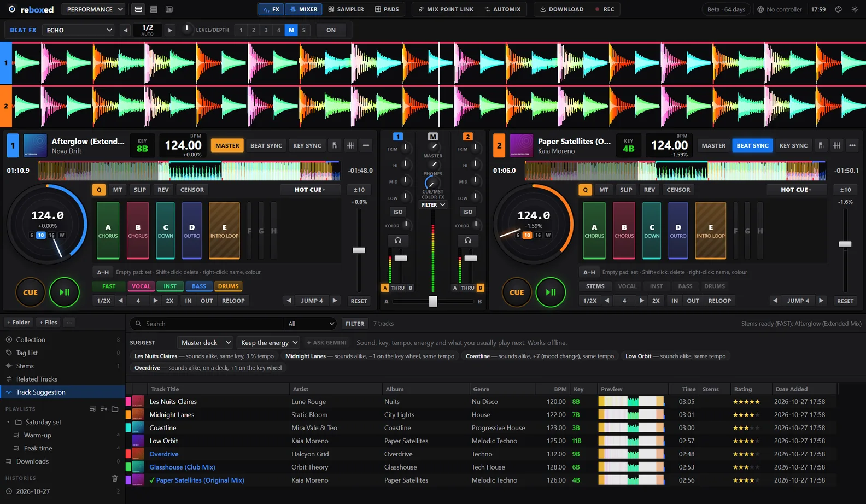
Task: Select Collection in the sidebar
Action: tap(62, 339)
